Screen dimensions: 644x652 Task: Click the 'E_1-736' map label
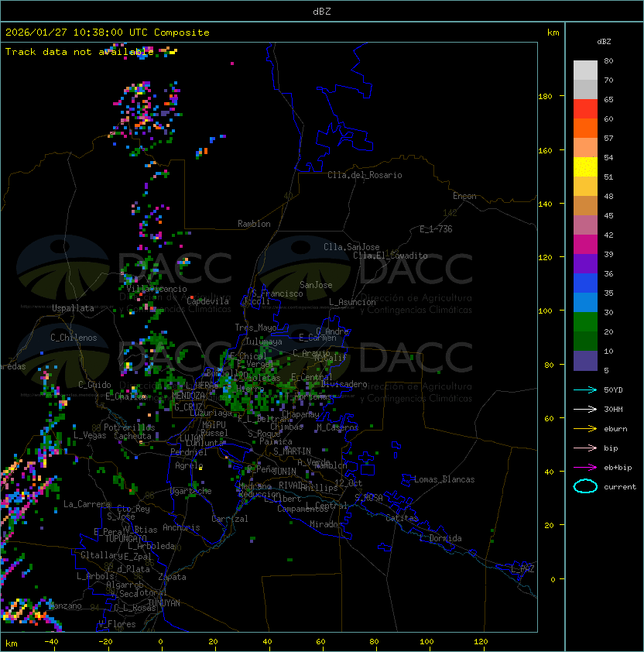coord(436,229)
